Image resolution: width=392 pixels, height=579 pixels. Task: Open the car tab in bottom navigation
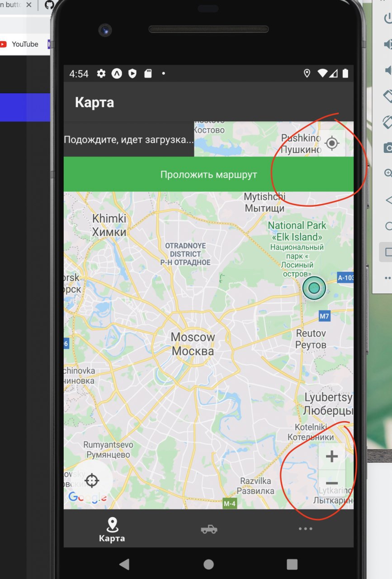(209, 529)
